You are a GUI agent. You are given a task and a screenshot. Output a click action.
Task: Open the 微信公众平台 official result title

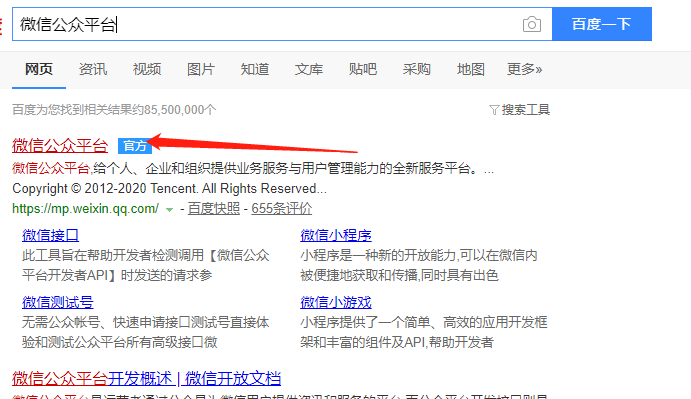coord(60,145)
